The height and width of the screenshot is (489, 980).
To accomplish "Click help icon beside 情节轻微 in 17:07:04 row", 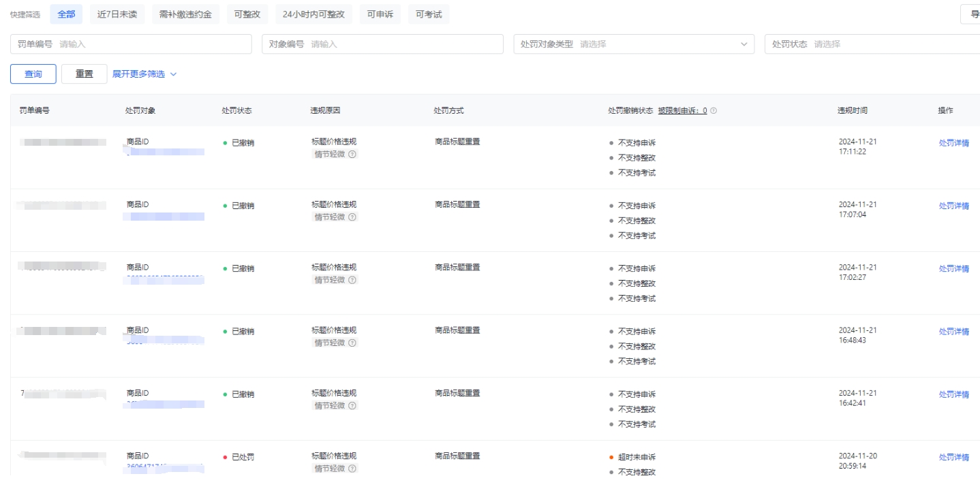I will pyautogui.click(x=352, y=217).
